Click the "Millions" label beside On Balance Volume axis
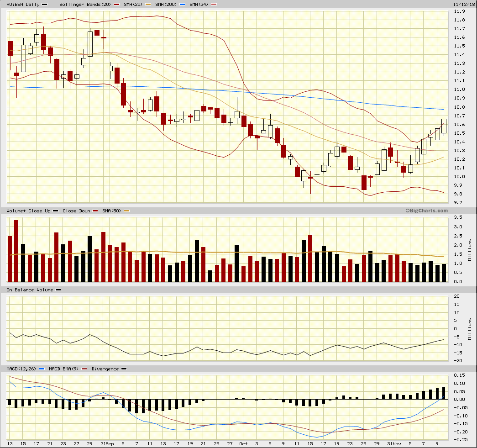Screen dimensions: 477x448 point(470,329)
